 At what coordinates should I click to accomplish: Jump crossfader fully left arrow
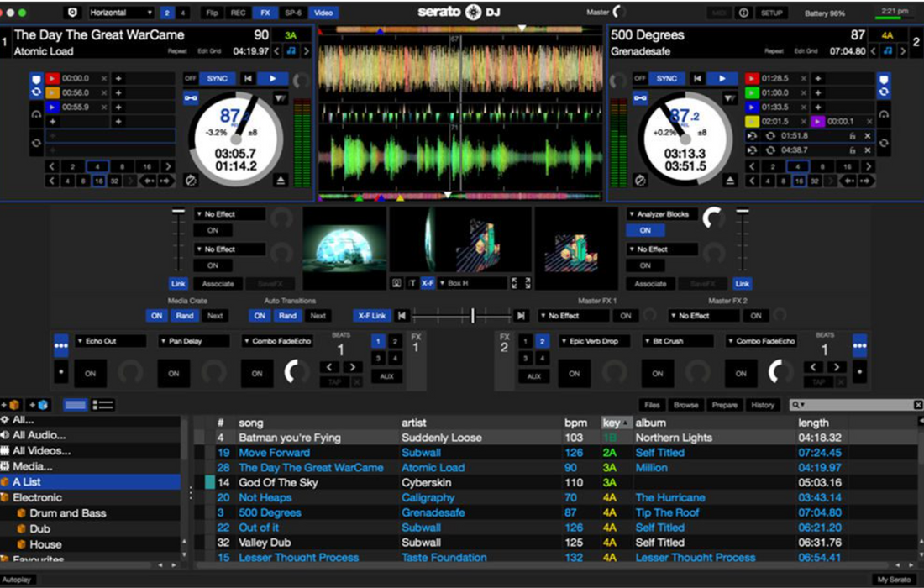click(x=402, y=316)
